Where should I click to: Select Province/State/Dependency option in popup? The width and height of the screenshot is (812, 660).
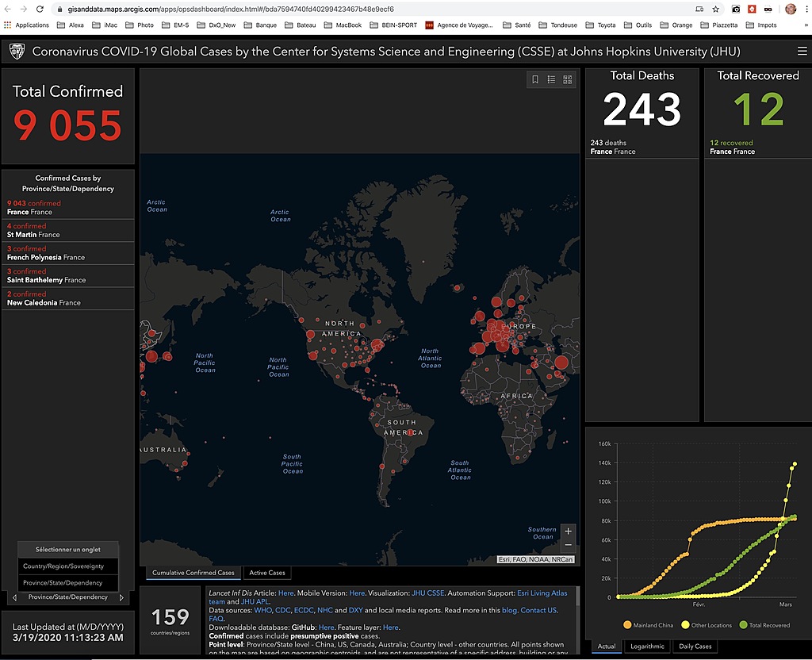(x=68, y=583)
